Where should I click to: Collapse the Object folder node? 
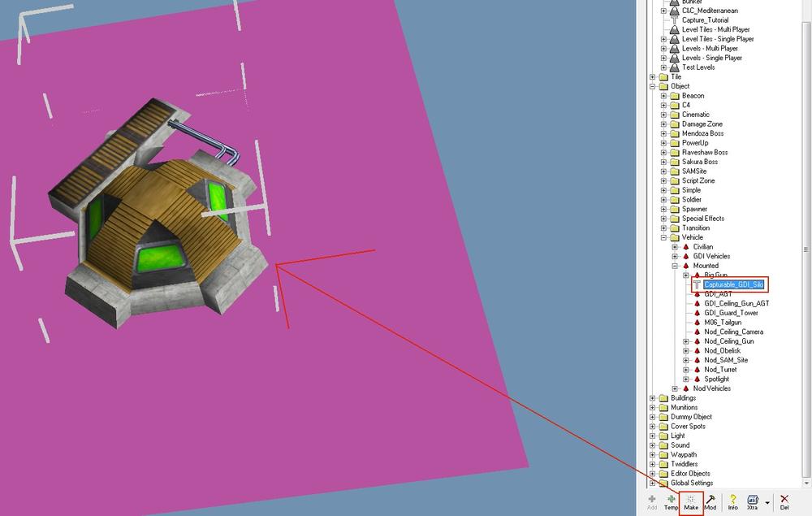pos(653,86)
